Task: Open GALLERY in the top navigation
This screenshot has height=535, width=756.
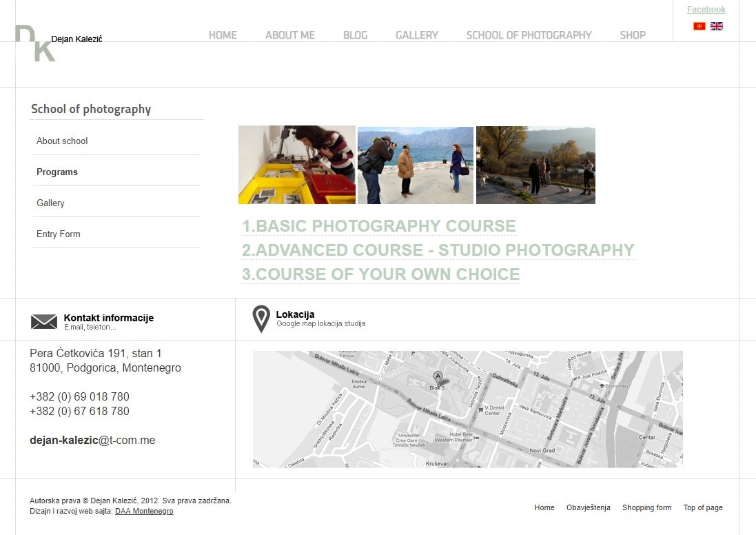Action: [x=417, y=35]
